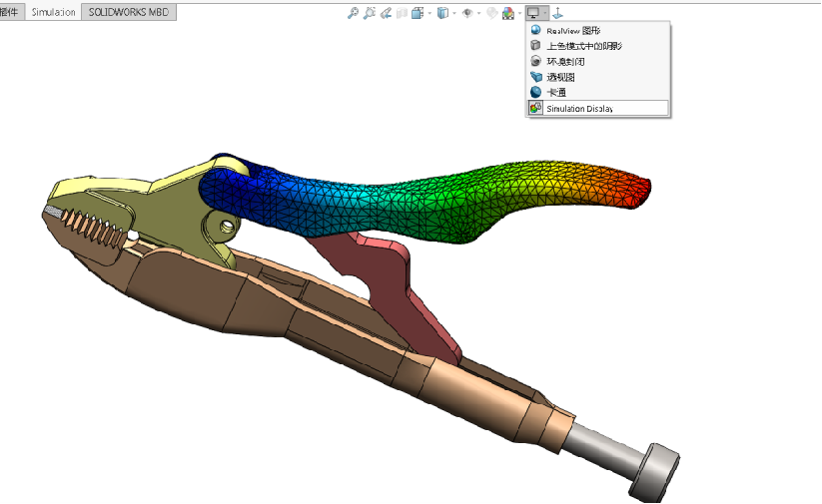
Task: Click the Edit Appearance icon
Action: pyautogui.click(x=491, y=13)
